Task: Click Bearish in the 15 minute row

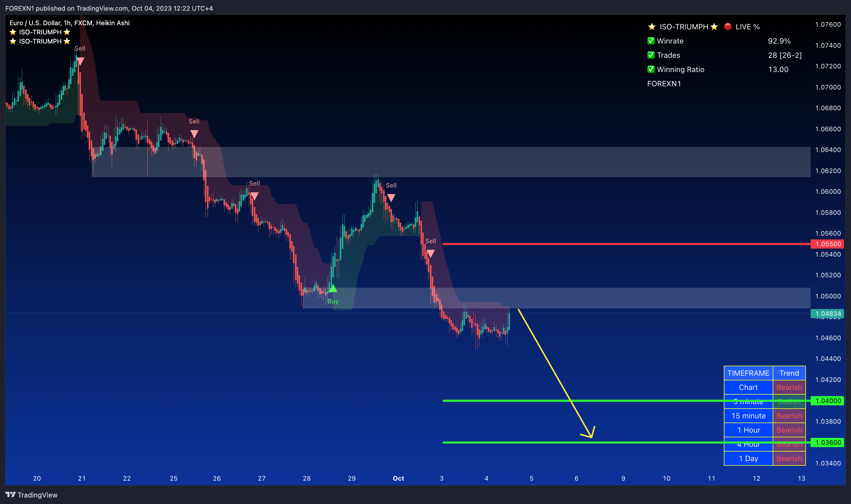Action: pyautogui.click(x=789, y=416)
